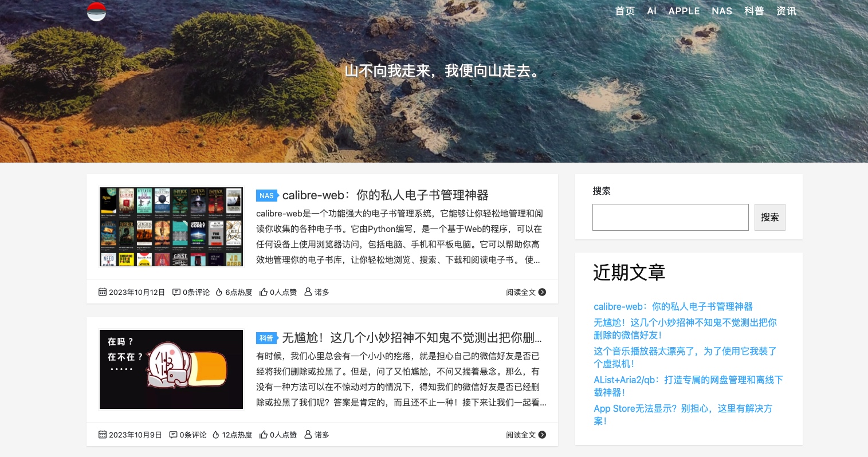Click date text 2023年10月12日
Image resolution: width=868 pixels, height=457 pixels.
coord(137,292)
